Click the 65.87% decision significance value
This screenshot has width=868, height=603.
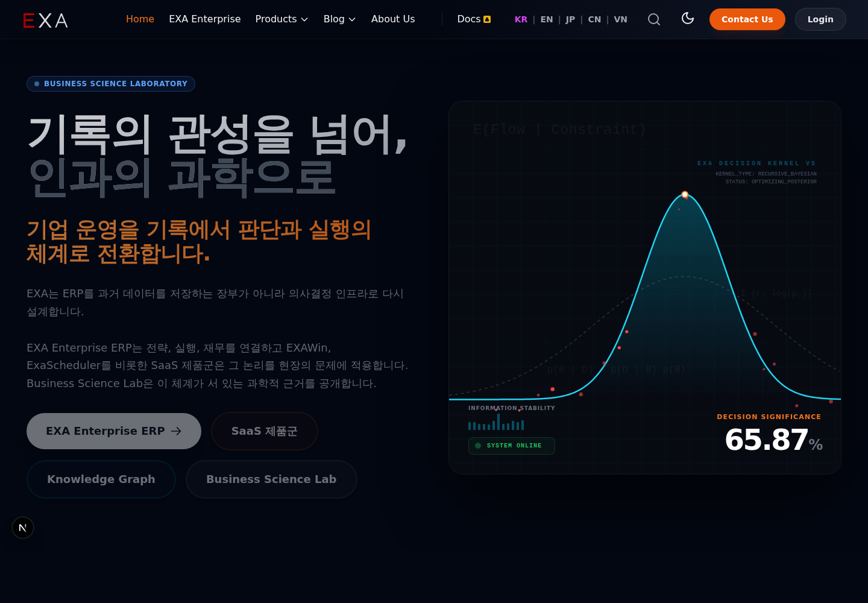[773, 440]
